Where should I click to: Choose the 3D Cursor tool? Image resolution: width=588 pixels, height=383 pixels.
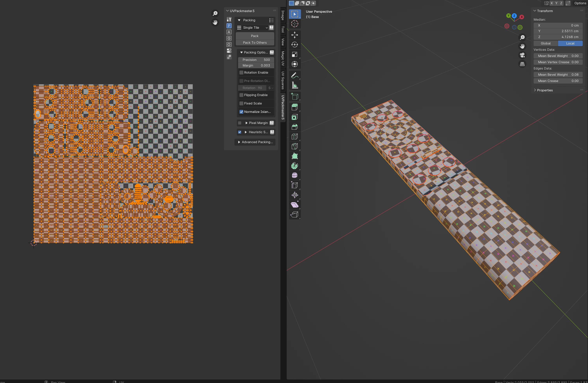[x=294, y=24]
